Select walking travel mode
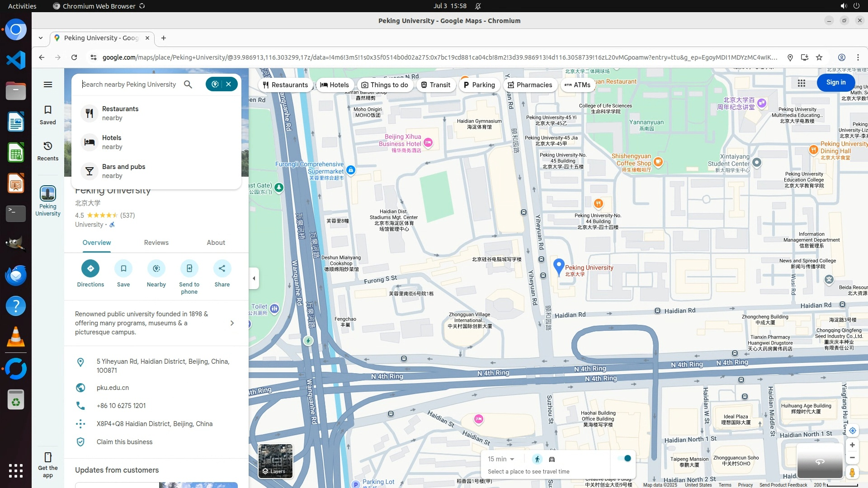This screenshot has width=868, height=488. click(537, 459)
